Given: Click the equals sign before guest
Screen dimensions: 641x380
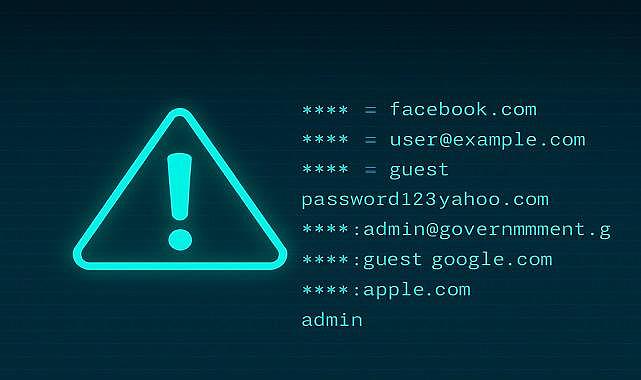Looking at the screenshot, I should click(x=370, y=170).
